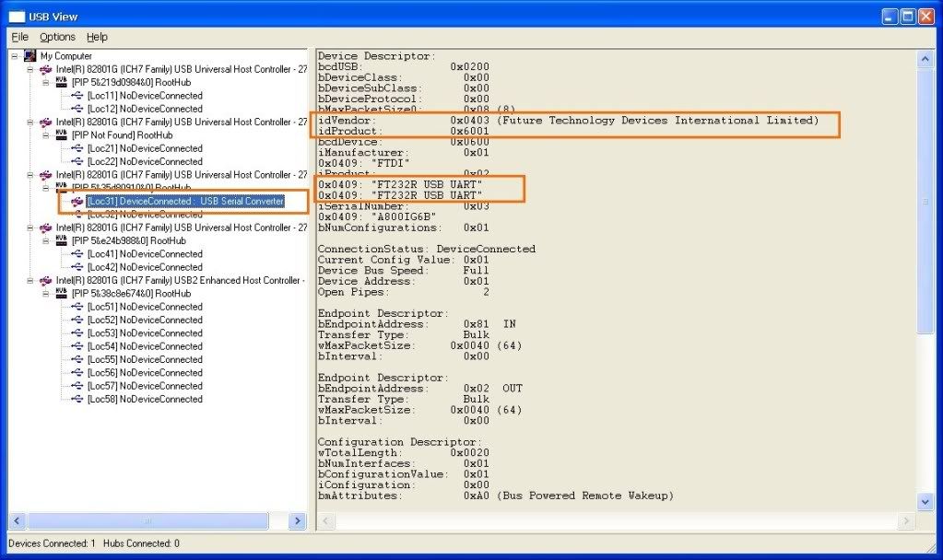
Task: Click the descriptor pane scroll up arrow
Action: [925, 59]
